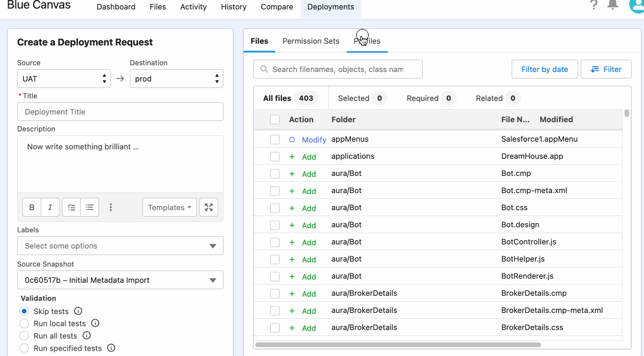Image resolution: width=644 pixels, height=356 pixels.
Task: Insert a checklist in description
Action: click(71, 207)
